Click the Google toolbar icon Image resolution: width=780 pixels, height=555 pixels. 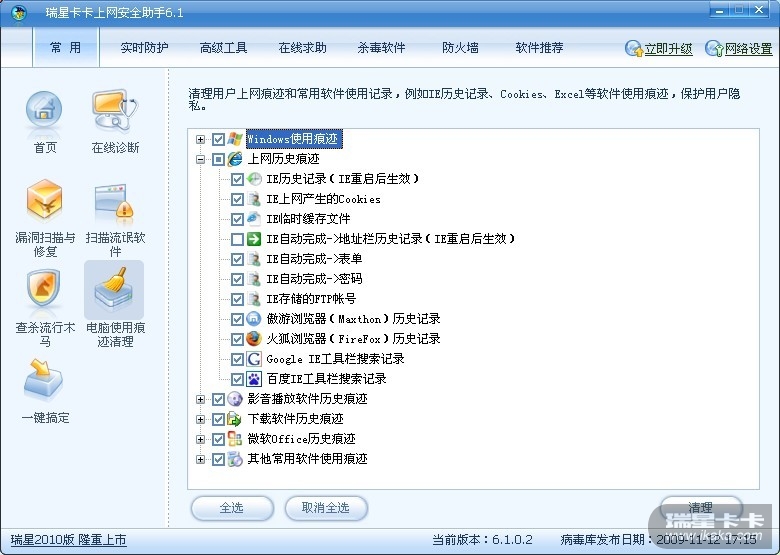coord(254,359)
